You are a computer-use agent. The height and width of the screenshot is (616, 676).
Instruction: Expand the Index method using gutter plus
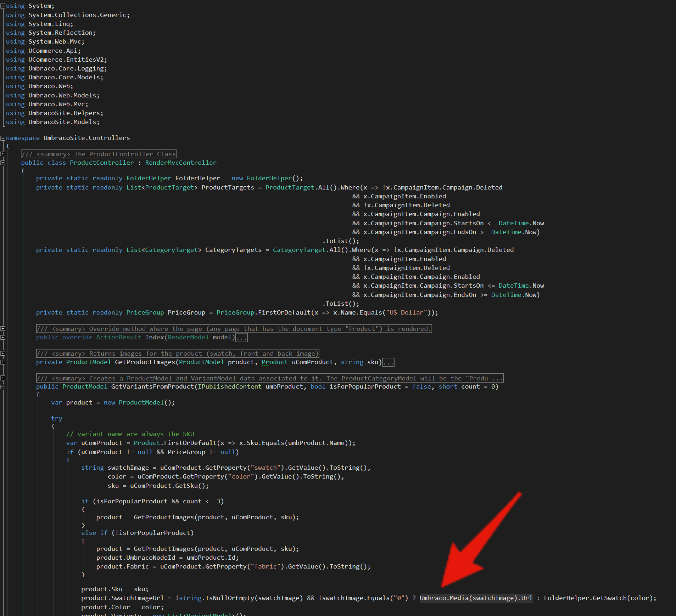(3, 338)
